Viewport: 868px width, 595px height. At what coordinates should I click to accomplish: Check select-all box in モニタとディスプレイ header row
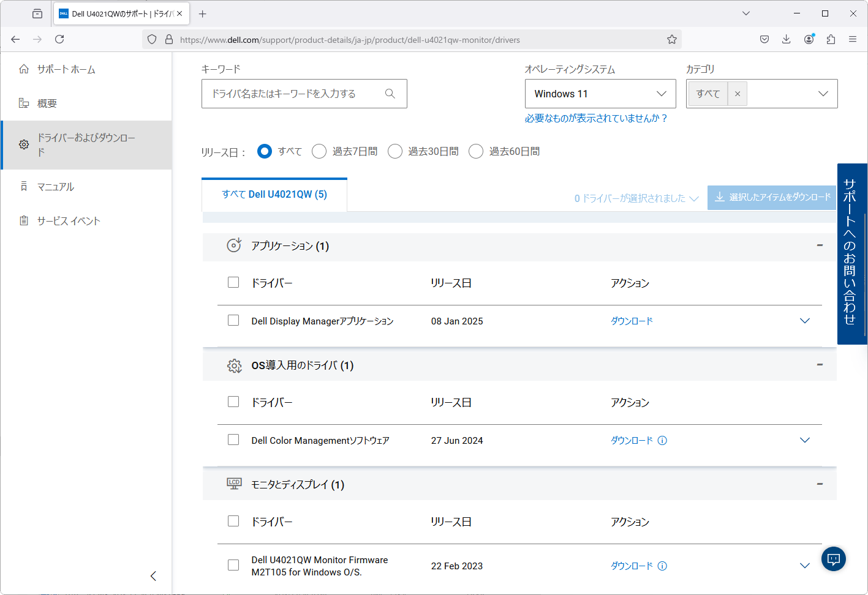pos(233,521)
